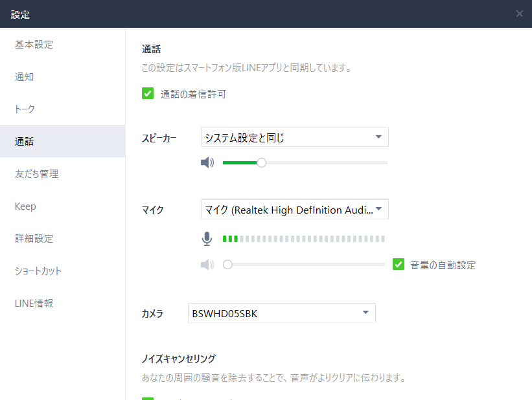Open the スピーカー device dropdown

click(x=294, y=137)
